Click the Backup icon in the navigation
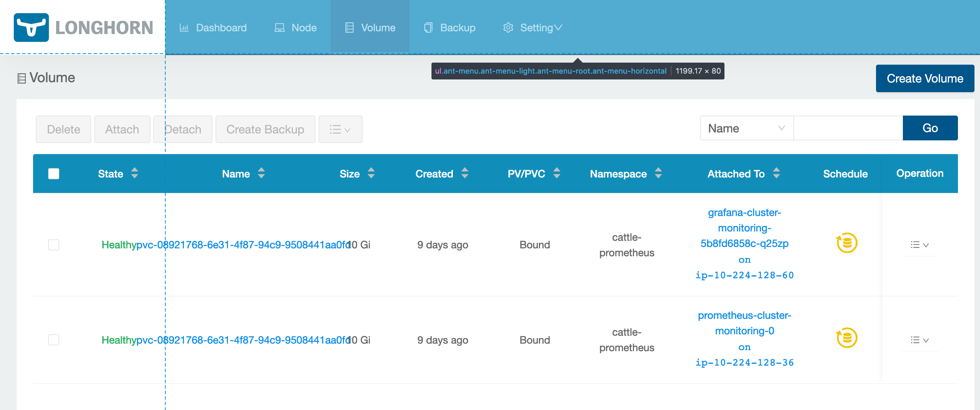 click(x=428, y=28)
